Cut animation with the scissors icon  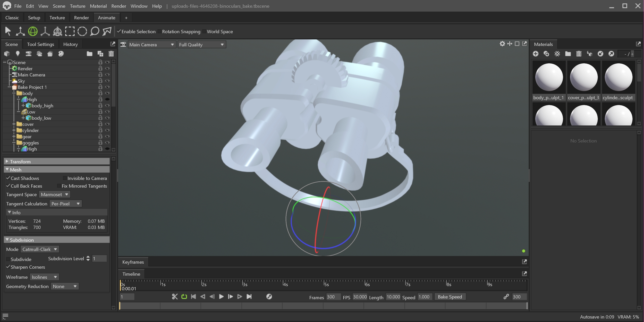tap(175, 296)
